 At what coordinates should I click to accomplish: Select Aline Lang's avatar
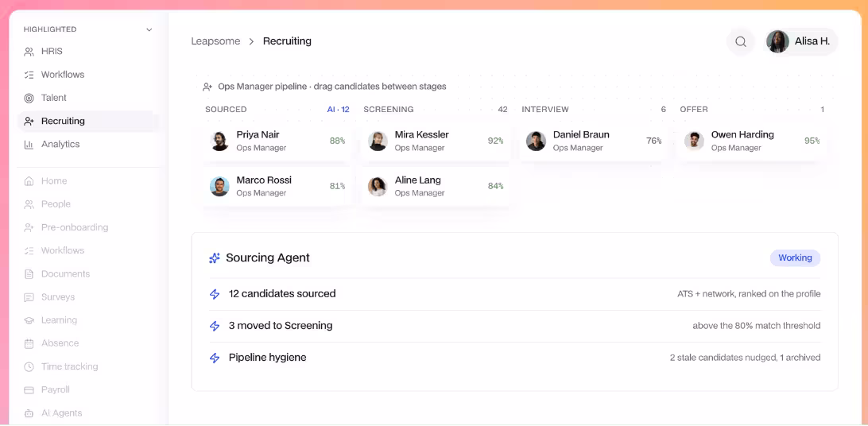click(x=378, y=187)
